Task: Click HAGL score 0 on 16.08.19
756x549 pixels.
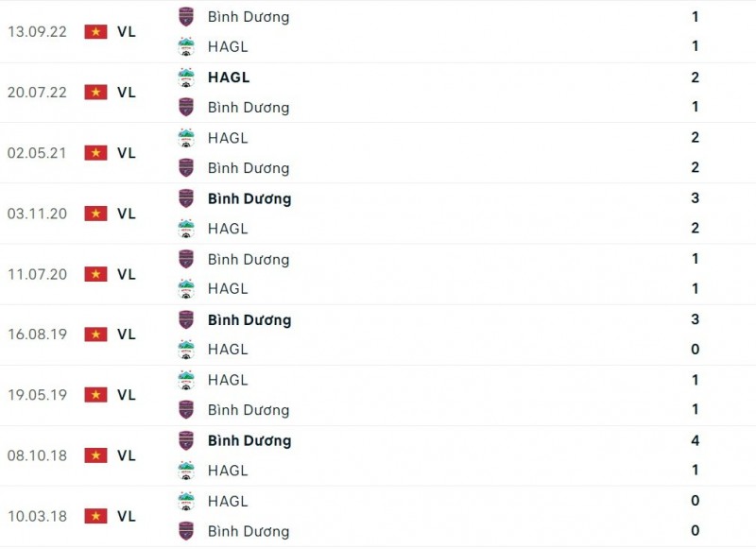Action: tap(695, 350)
